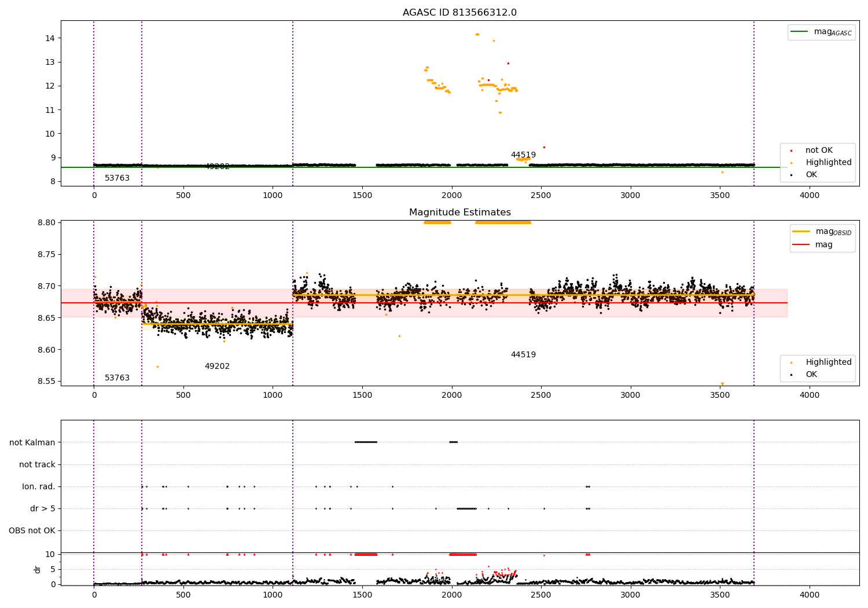Image resolution: width=868 pixels, height=608 pixels.
Task: Click the y-axis tick '8' in top plot
Action: (53, 182)
